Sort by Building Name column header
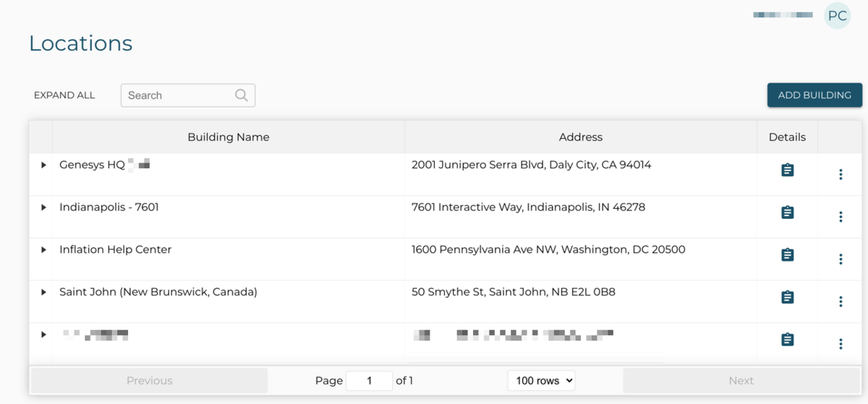 (x=229, y=137)
